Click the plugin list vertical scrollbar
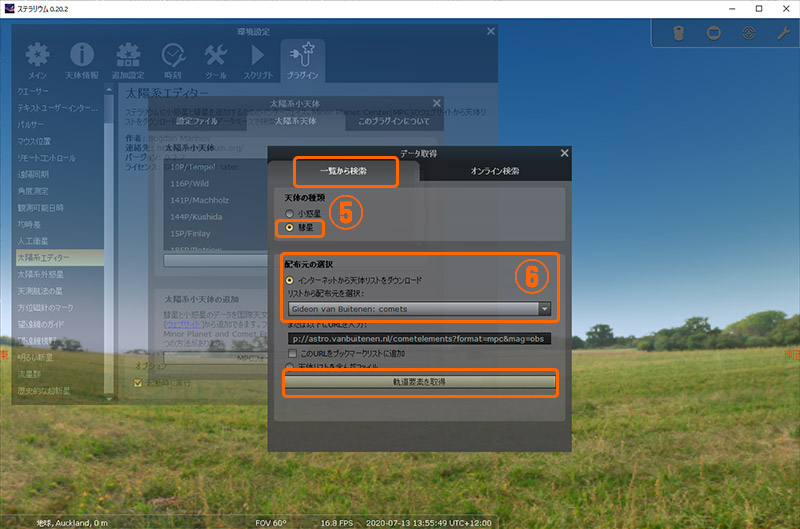Viewport: 800px width, 529px height. coord(109,243)
